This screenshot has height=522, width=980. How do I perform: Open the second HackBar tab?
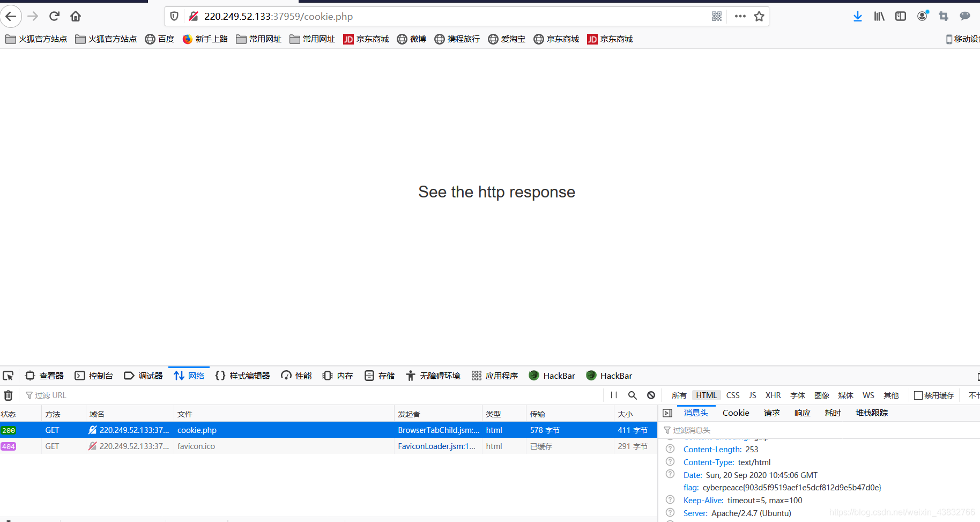click(x=609, y=376)
